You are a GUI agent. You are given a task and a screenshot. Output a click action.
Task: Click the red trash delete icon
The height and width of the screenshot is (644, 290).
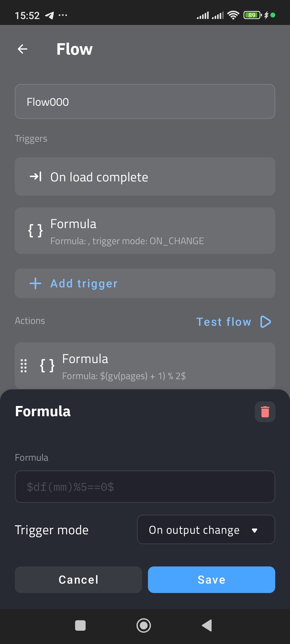pos(265,412)
